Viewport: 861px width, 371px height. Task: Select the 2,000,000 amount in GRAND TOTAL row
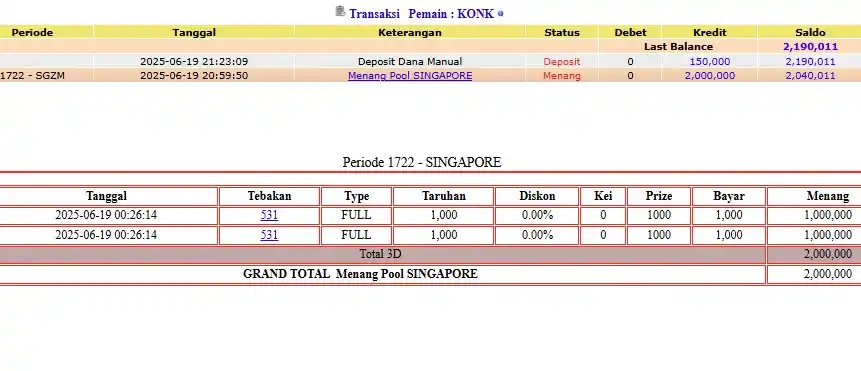click(x=828, y=274)
